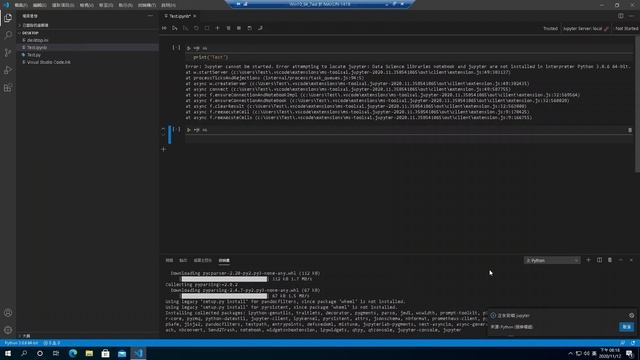
Task: Close the terminal panel
Action: [631, 260]
